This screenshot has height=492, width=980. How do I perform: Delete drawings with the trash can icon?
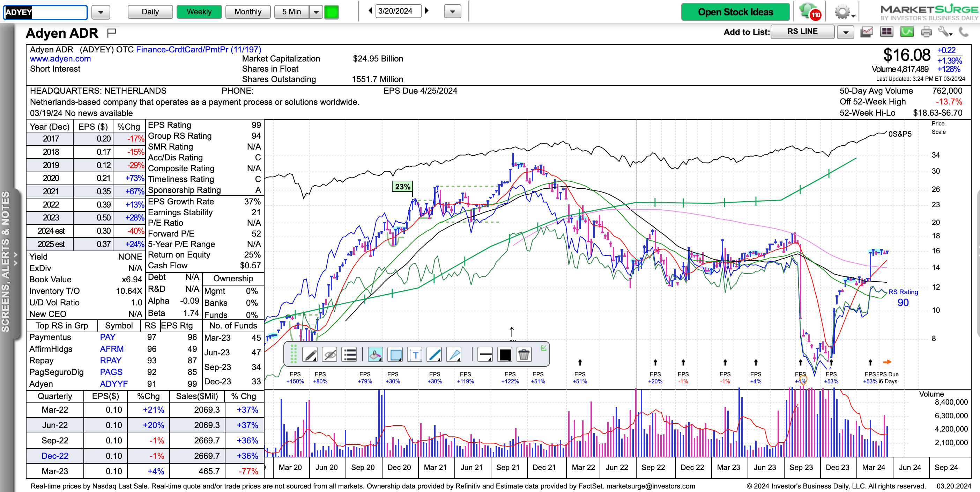[x=524, y=355]
